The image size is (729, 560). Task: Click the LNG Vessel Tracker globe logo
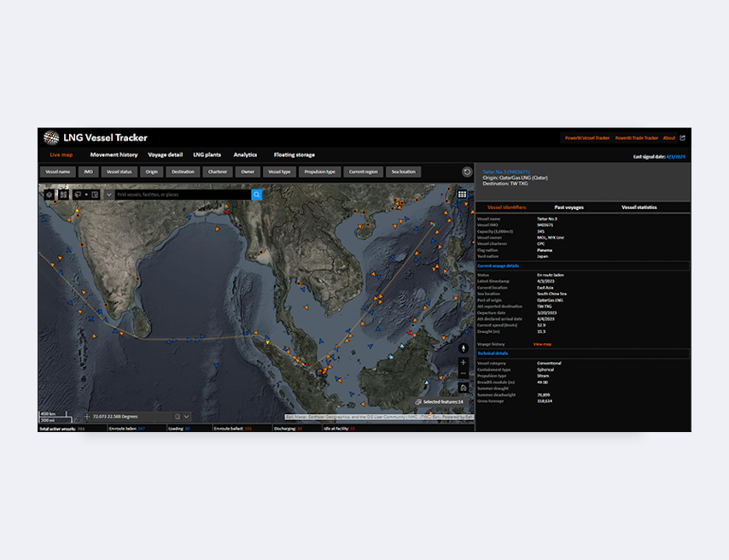pyautogui.click(x=51, y=137)
